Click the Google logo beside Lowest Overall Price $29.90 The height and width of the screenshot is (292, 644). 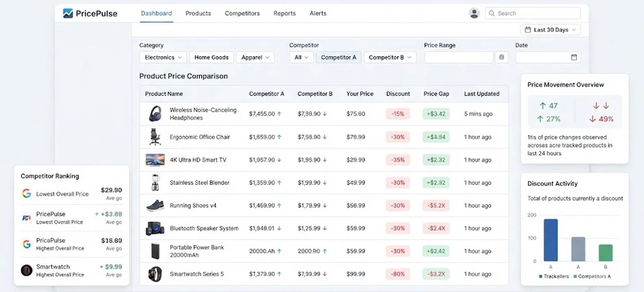coord(27,194)
